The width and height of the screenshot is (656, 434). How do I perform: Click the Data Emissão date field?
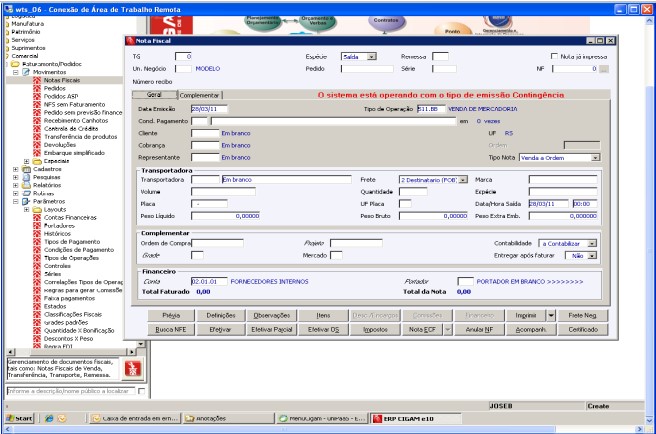coord(209,109)
